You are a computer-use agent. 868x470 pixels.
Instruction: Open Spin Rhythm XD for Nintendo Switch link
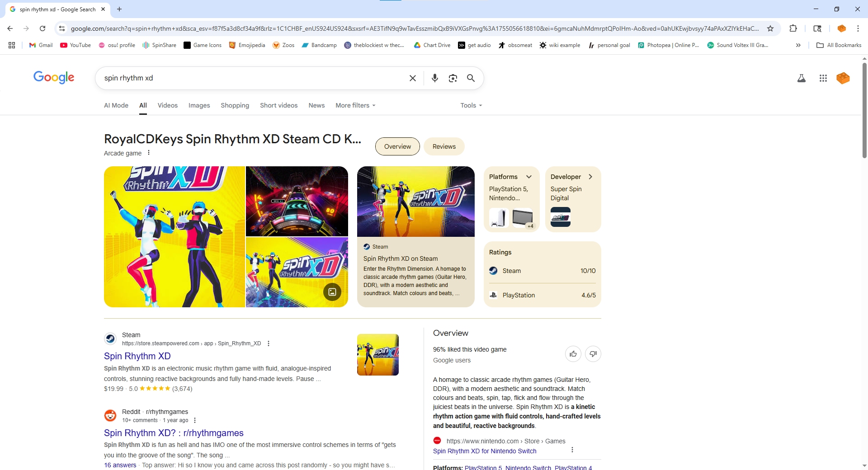pyautogui.click(x=484, y=451)
